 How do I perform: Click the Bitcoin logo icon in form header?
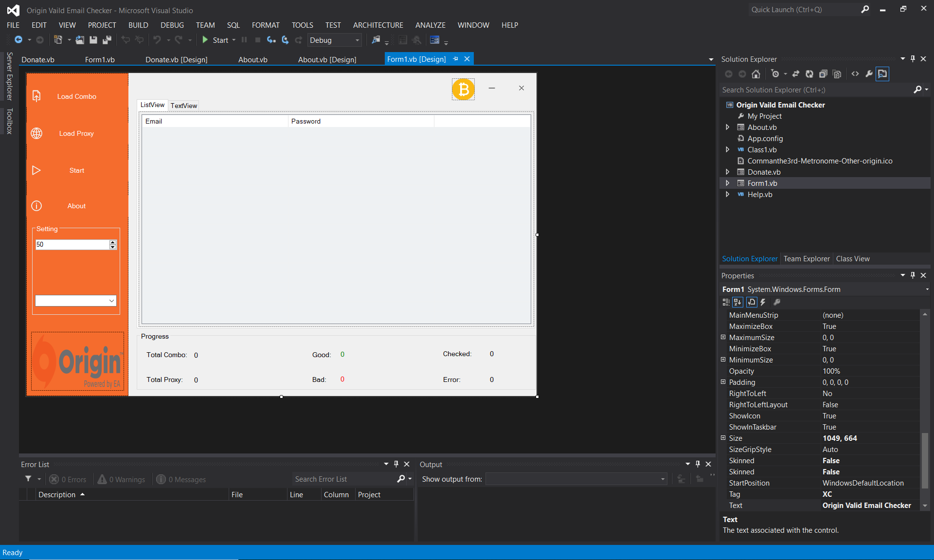462,88
